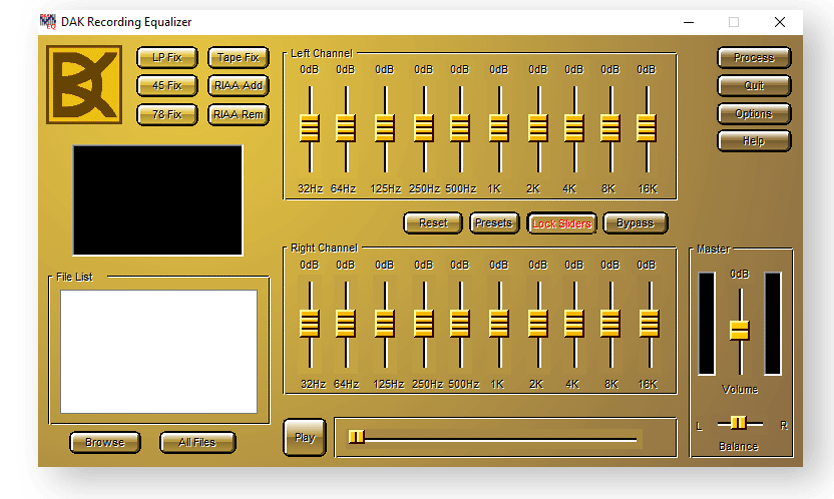Image resolution: width=834 pixels, height=499 pixels.
Task: Click the Process button
Action: [x=754, y=57]
